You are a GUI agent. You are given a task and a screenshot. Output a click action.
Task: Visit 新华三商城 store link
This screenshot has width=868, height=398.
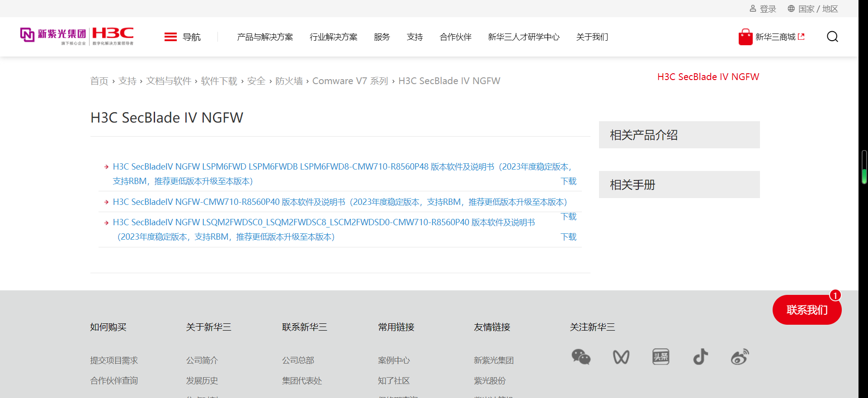click(x=775, y=37)
